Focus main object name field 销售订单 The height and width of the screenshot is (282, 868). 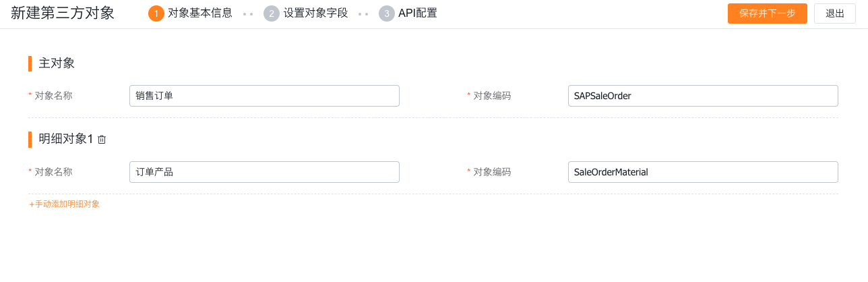pos(264,96)
